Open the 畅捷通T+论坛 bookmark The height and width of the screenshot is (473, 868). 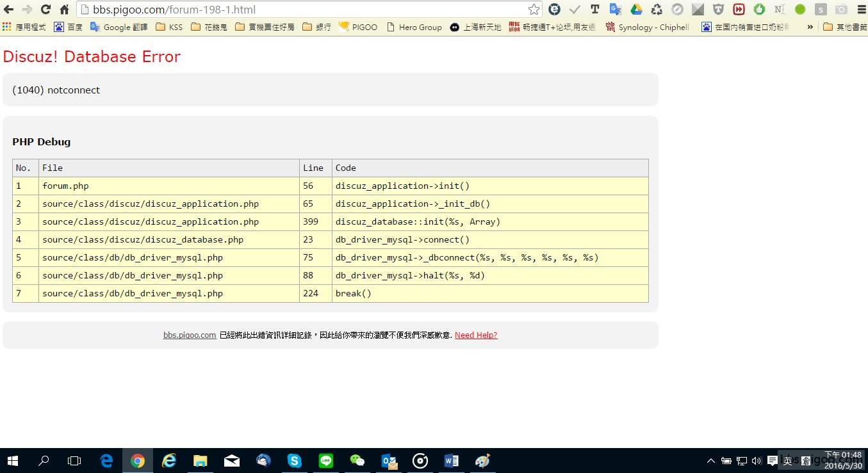pyautogui.click(x=553, y=27)
